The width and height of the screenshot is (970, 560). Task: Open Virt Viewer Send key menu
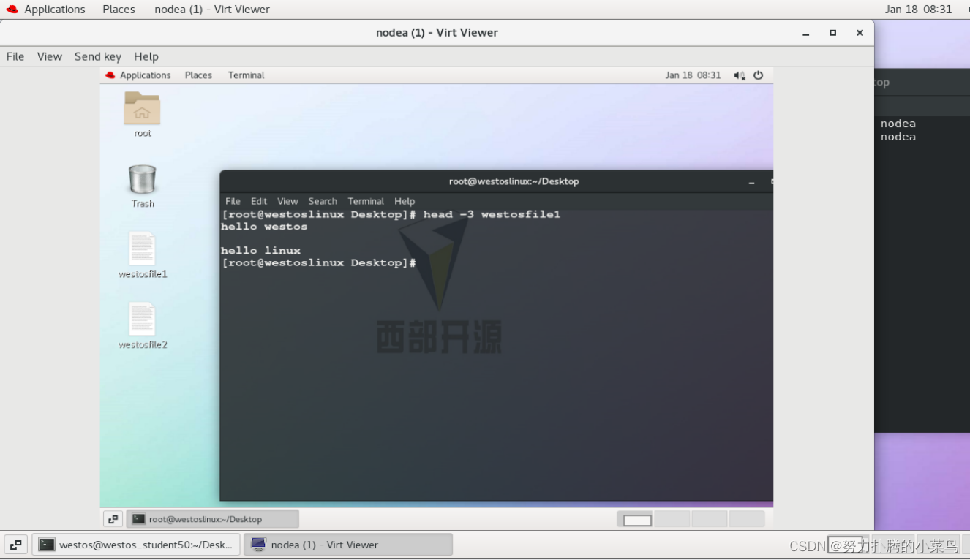(x=98, y=56)
